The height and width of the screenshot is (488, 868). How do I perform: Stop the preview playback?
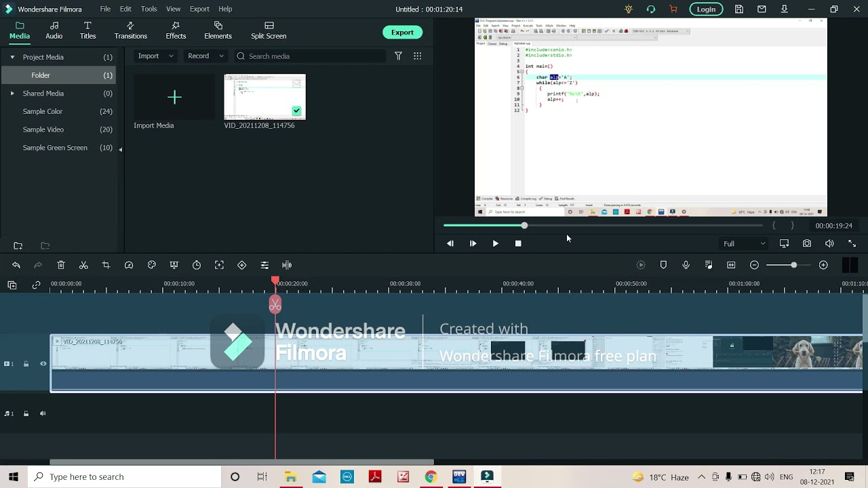tap(518, 243)
